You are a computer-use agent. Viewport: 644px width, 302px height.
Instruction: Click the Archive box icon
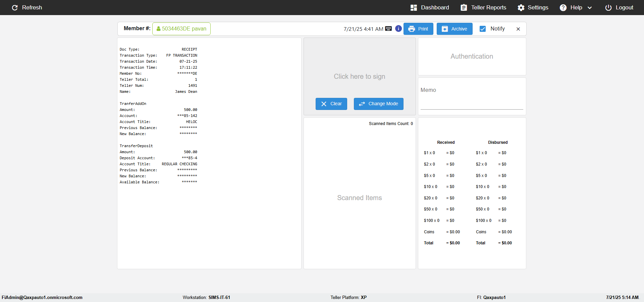click(x=445, y=29)
